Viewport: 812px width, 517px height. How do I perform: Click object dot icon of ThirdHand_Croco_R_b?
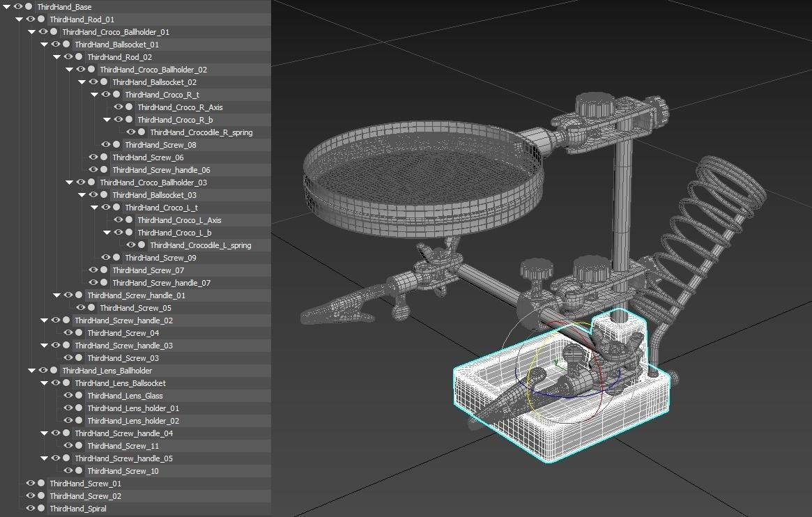(x=129, y=120)
